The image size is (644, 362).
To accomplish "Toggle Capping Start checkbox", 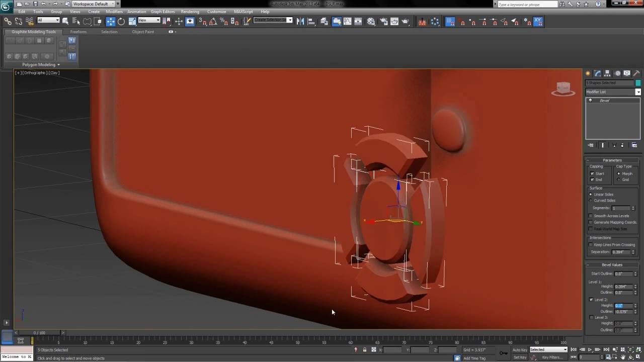I will coord(592,173).
